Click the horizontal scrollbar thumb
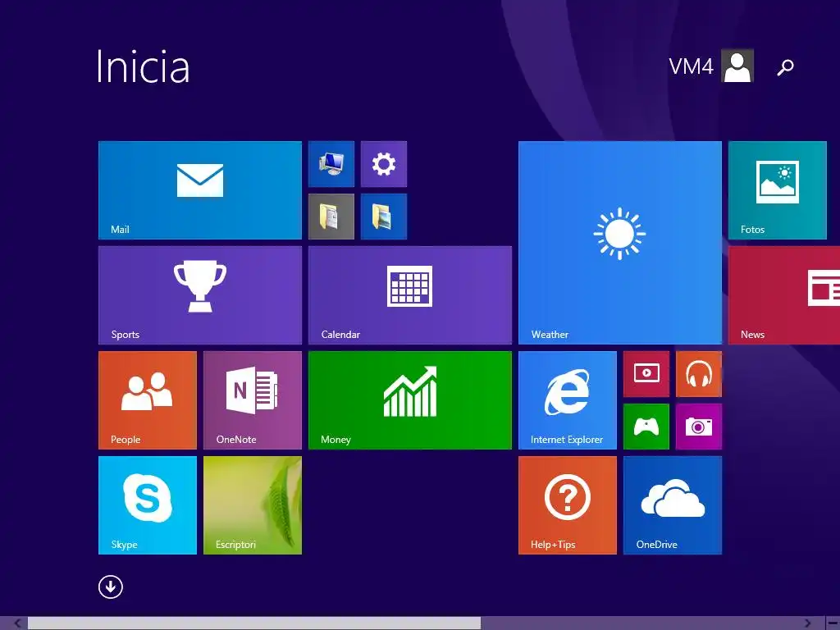Screen dimensions: 840x630 [254, 623]
